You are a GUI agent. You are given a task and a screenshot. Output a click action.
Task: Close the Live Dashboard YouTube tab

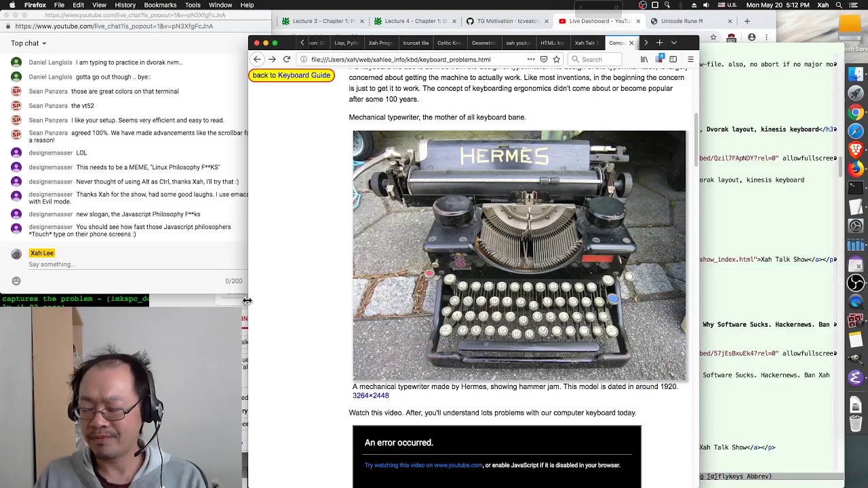click(638, 21)
